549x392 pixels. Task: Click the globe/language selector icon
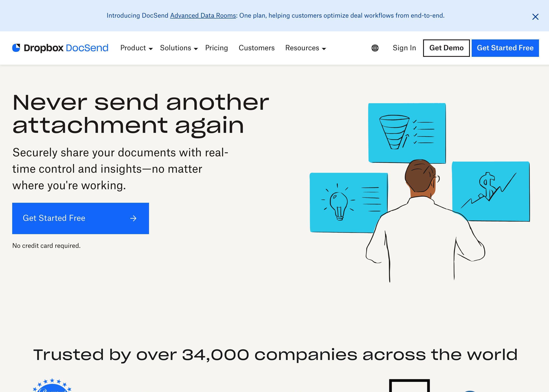click(374, 48)
